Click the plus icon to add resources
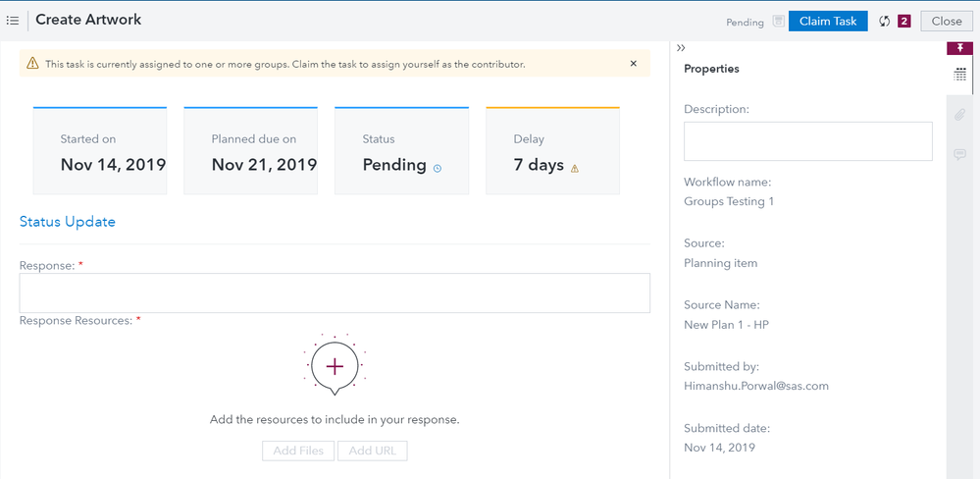This screenshot has height=479, width=980. [x=335, y=366]
